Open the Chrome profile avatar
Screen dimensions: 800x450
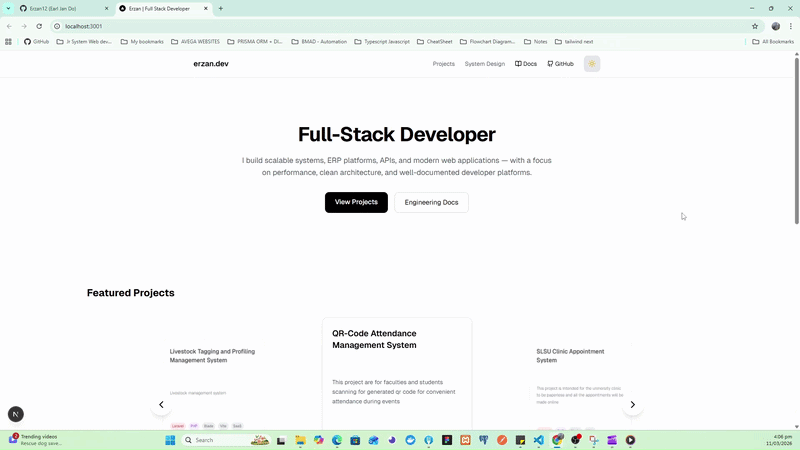click(776, 26)
